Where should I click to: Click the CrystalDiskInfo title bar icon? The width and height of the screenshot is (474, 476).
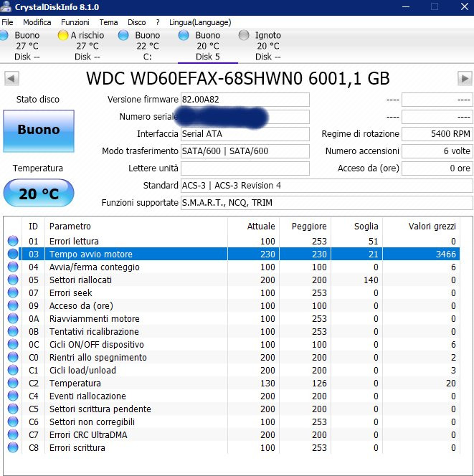pyautogui.click(x=6, y=6)
